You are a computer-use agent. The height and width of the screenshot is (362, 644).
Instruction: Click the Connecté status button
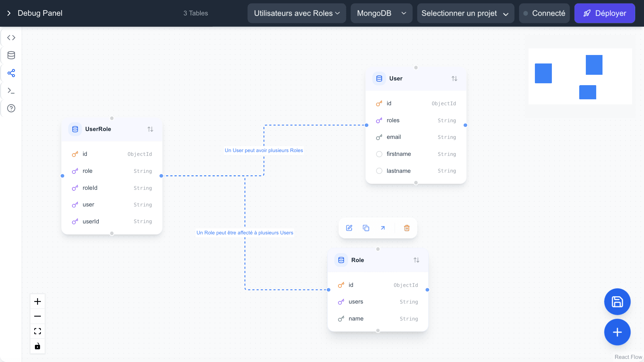point(544,13)
